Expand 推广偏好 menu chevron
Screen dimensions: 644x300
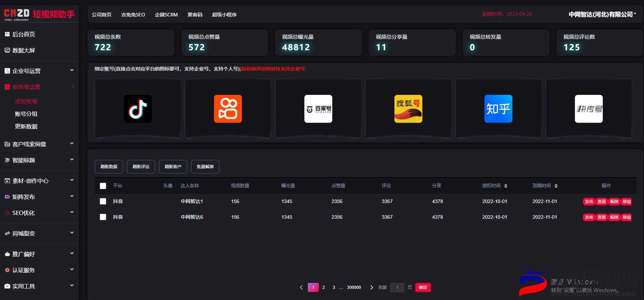pos(72,253)
